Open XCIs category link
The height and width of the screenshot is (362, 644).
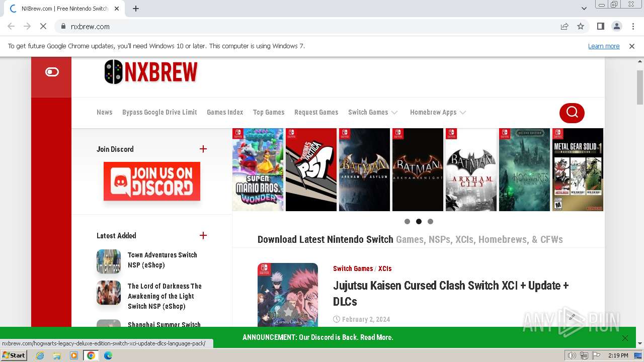click(x=385, y=268)
